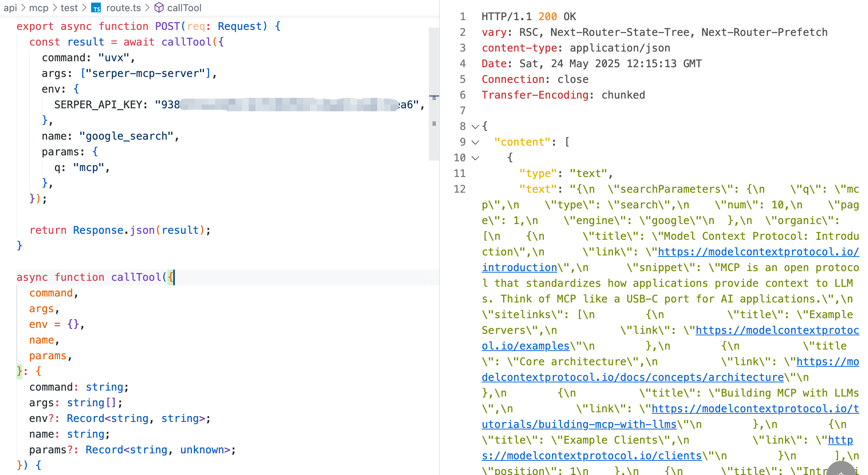868x475 pixels.
Task: Place cursor on the callTool function name
Action: pyautogui.click(x=136, y=277)
